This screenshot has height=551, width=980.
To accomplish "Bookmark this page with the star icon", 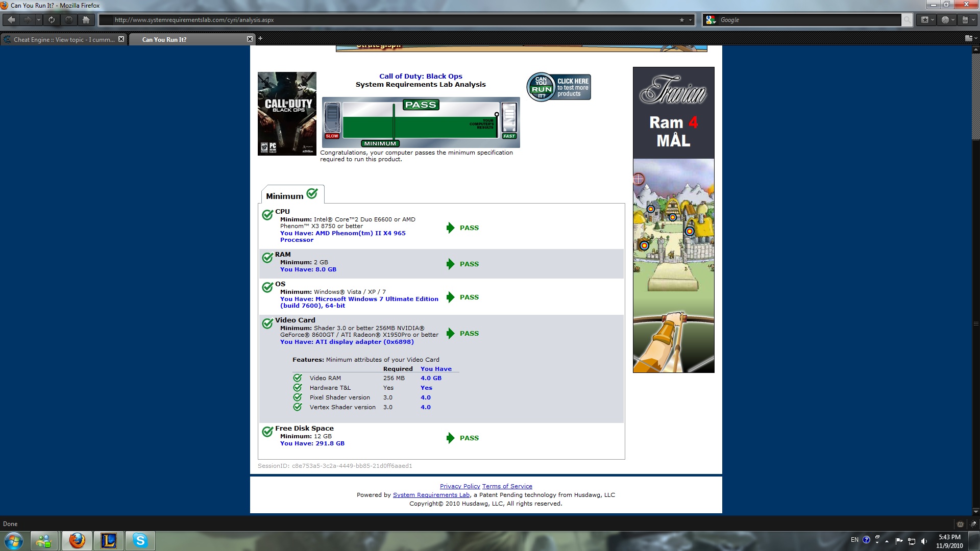I will tap(682, 20).
